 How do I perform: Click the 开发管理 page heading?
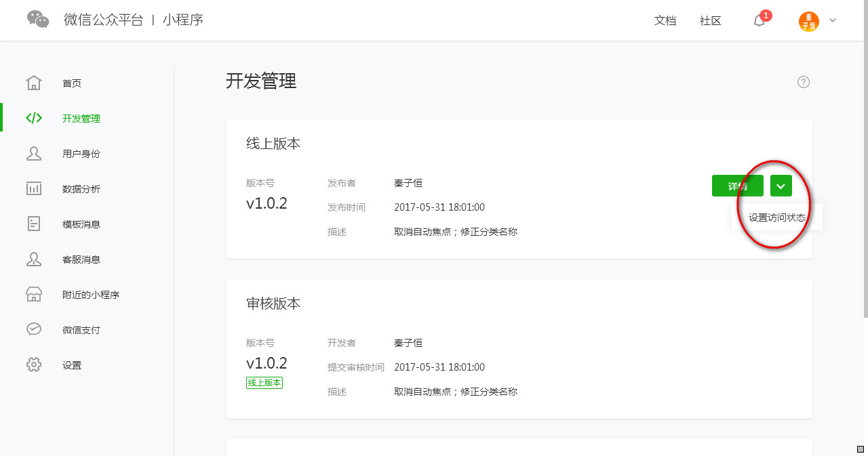click(x=261, y=81)
